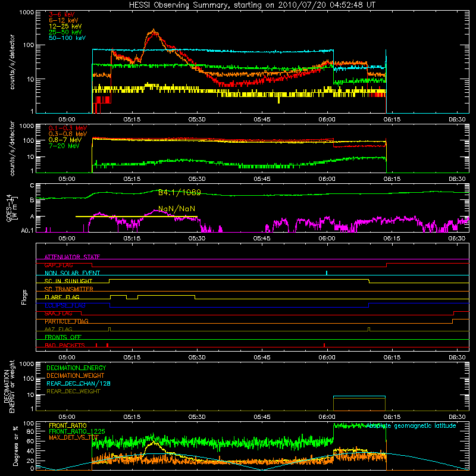The height and width of the screenshot is (476, 476).
Task: Click the cyan NON_SOLAR_EVENT spike near 06:00
Action: [327, 273]
